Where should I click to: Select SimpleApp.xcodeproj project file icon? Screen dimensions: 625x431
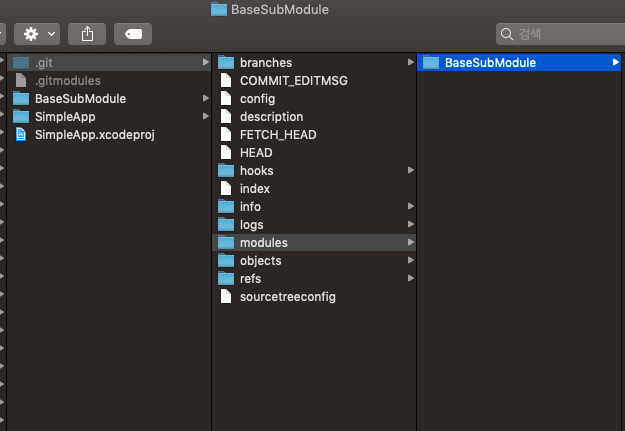point(21,134)
